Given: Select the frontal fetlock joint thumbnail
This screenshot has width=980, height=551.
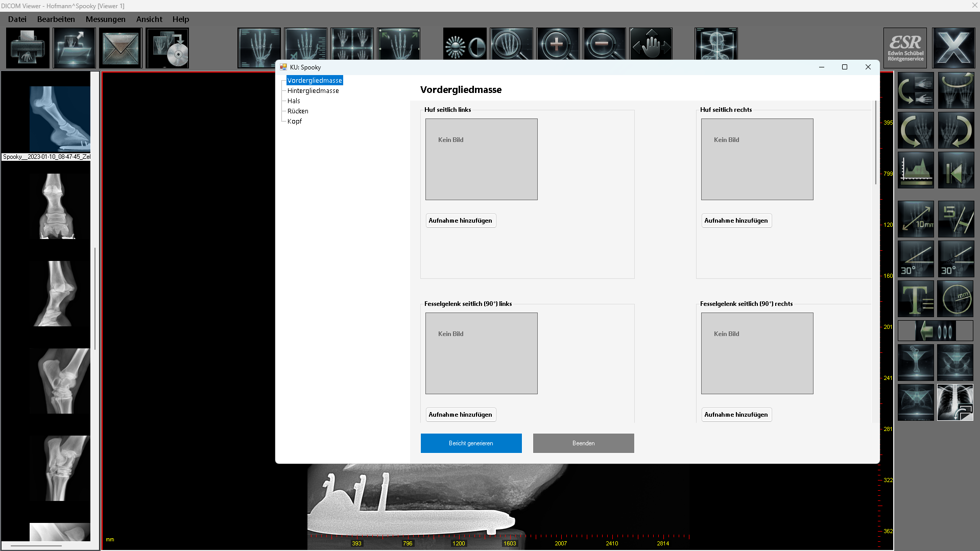Looking at the screenshot, I should (x=60, y=206).
